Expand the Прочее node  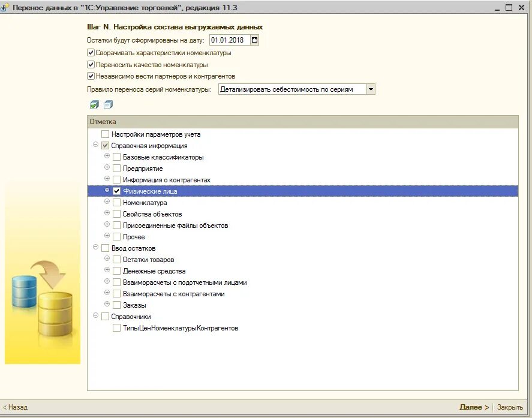(107, 236)
